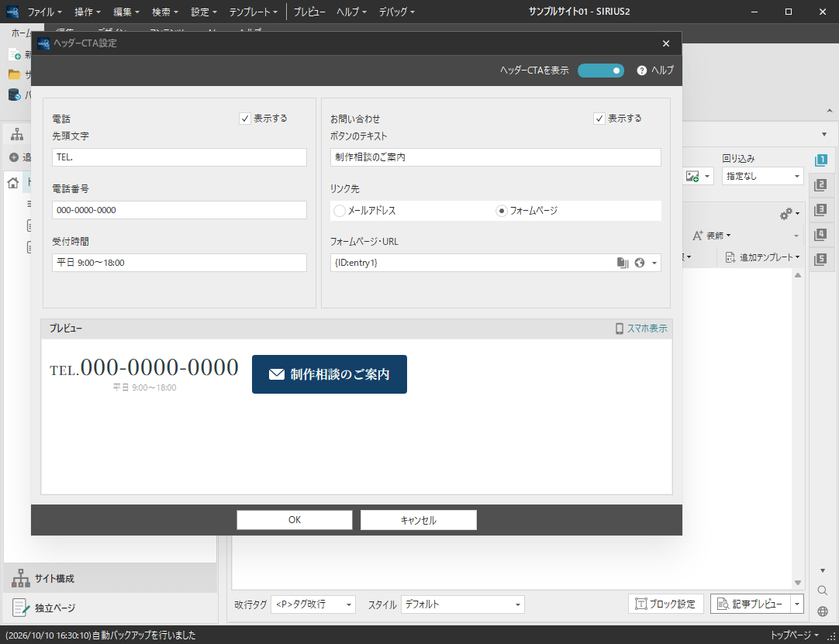839x644 pixels.
Task: Open the 回り込み dropdown showing 指定なし
Action: click(762, 176)
